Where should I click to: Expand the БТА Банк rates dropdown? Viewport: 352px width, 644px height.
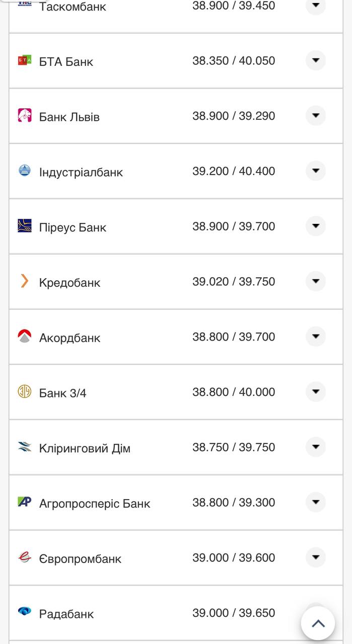point(315,60)
